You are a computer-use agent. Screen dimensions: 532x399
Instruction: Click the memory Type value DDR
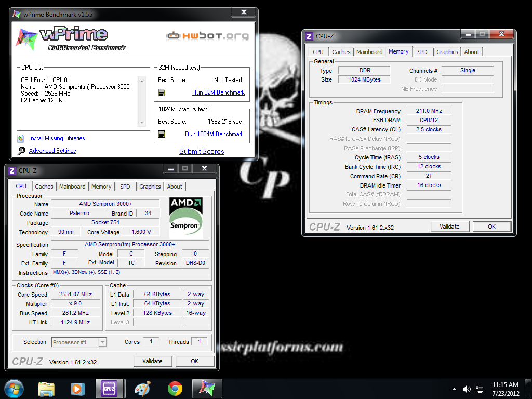click(365, 71)
